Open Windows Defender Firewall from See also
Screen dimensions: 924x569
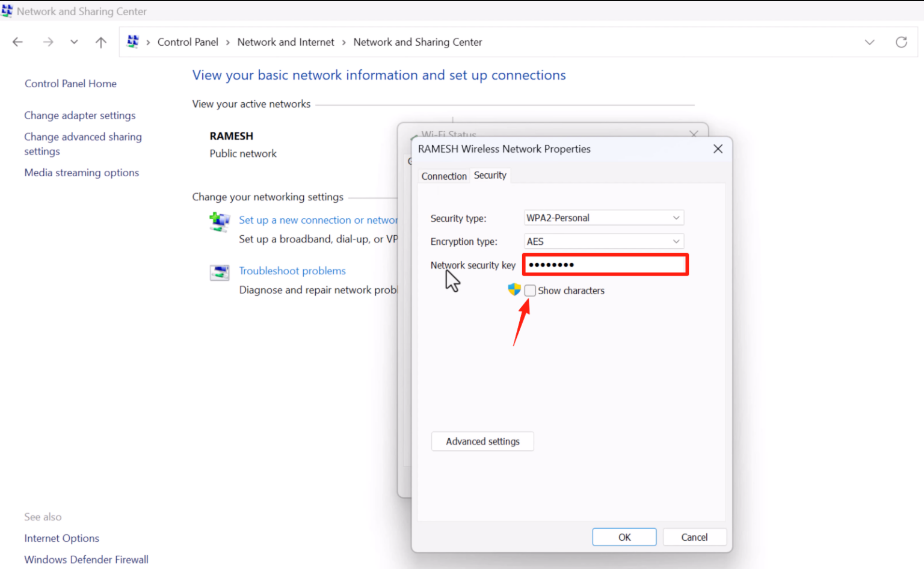[x=86, y=559]
